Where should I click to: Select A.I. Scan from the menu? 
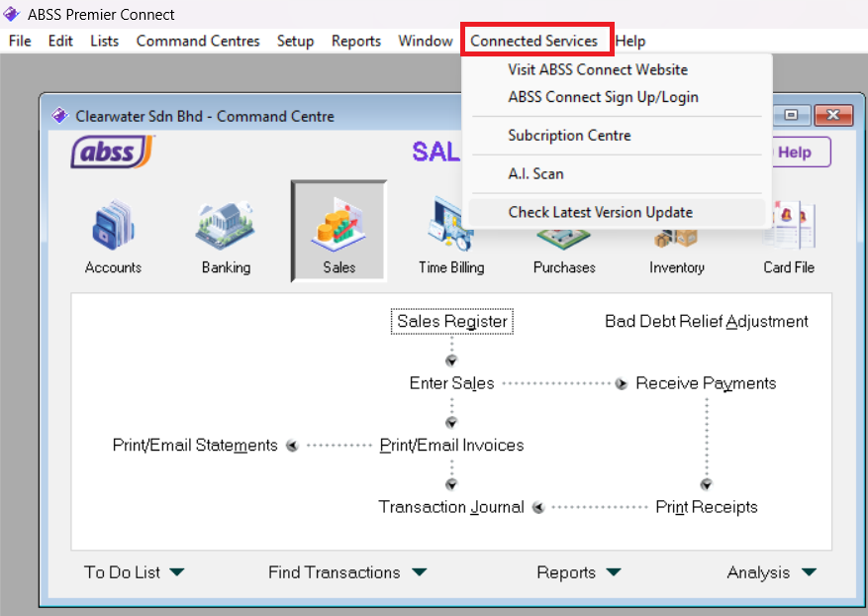point(535,173)
